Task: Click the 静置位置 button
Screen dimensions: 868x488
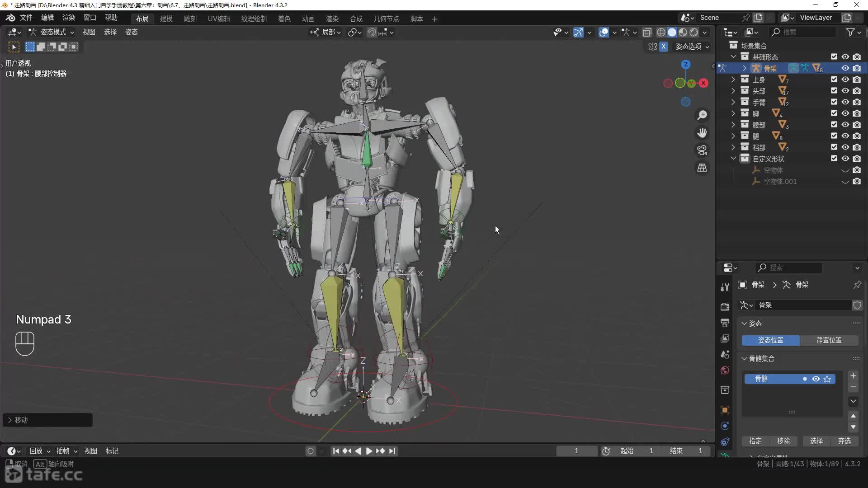Action: (x=829, y=340)
